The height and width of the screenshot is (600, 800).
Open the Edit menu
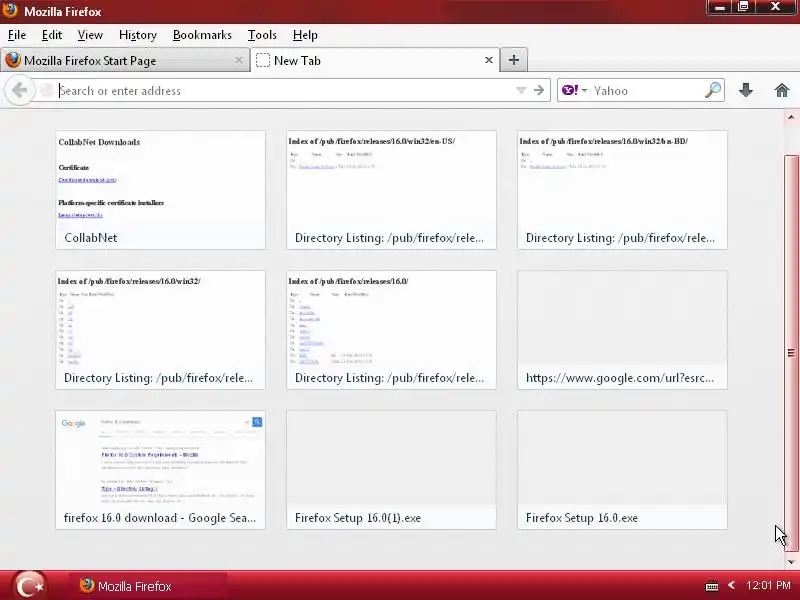(52, 35)
